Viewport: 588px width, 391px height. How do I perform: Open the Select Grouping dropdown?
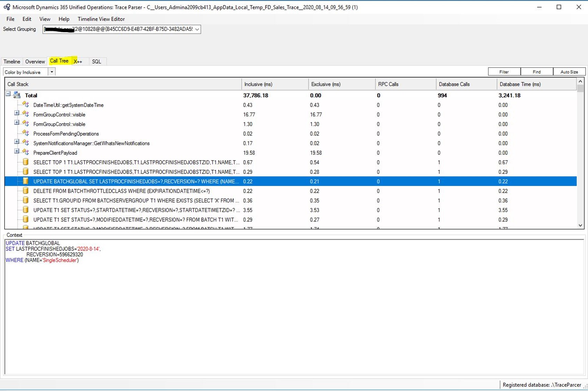click(197, 29)
